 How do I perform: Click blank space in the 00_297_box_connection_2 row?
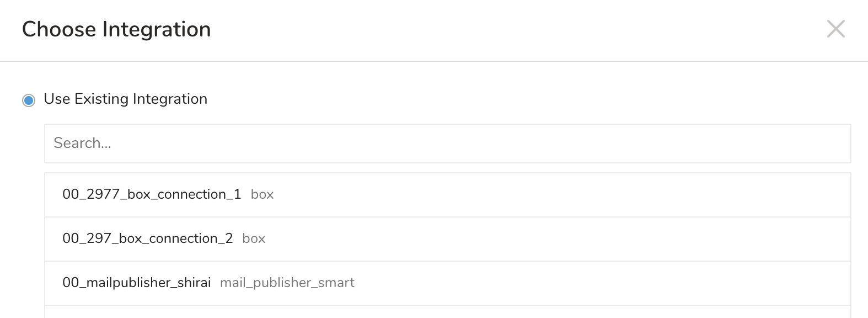[551, 239]
